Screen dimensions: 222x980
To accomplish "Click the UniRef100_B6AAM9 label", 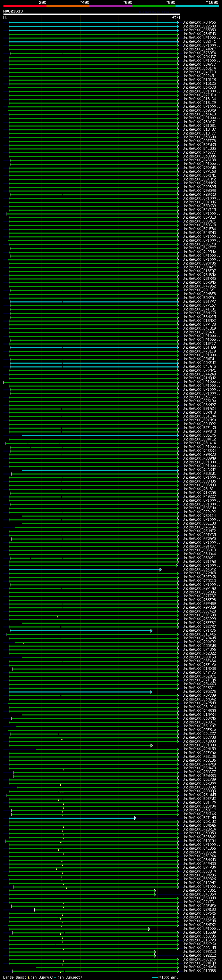I will pyautogui.click(x=199, y=898).
